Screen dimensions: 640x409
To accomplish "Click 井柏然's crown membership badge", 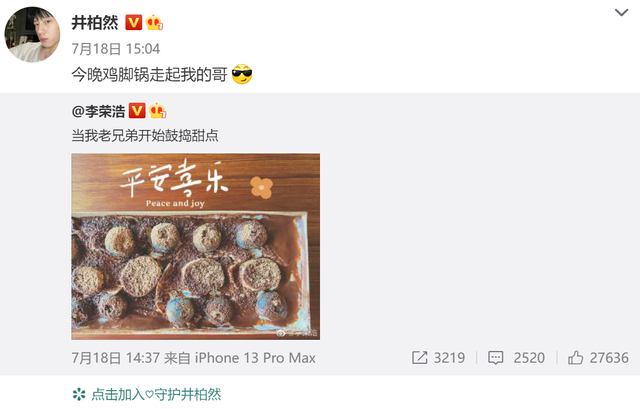I will coord(154,22).
